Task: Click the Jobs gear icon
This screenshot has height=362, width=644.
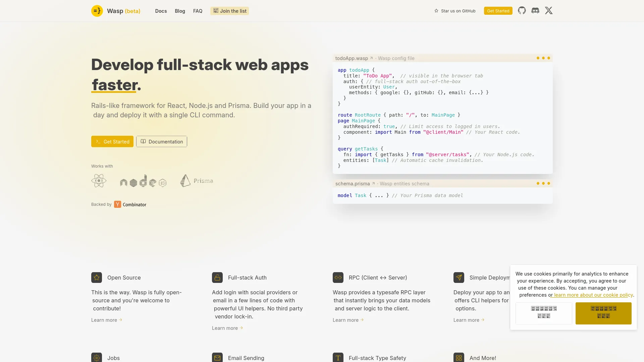Action: click(x=97, y=357)
